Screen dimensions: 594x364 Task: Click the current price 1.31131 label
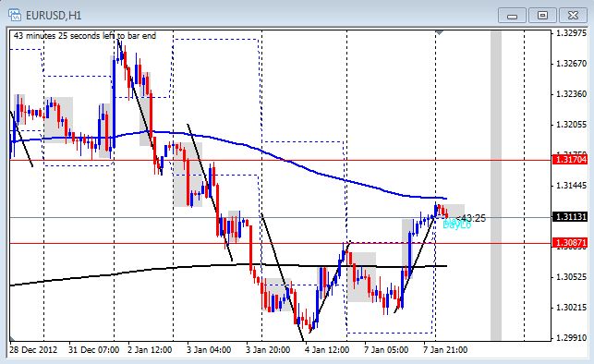click(x=570, y=217)
